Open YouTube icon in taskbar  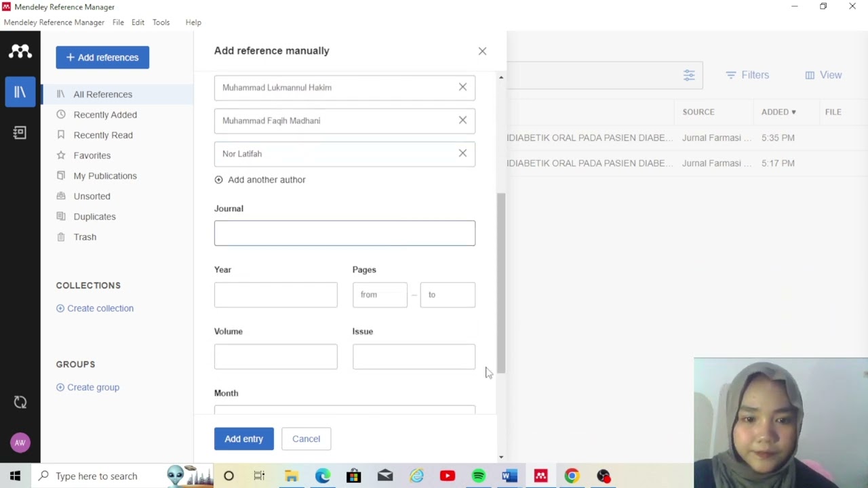pos(448,476)
